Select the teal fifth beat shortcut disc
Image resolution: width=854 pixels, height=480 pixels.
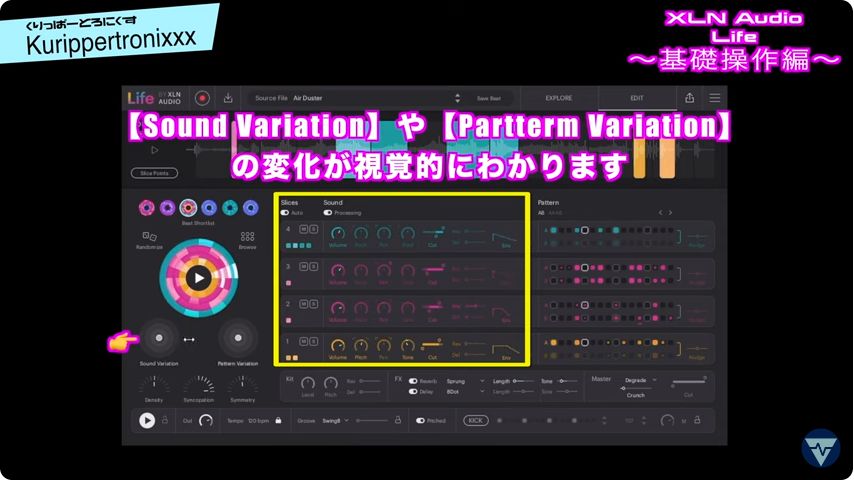click(x=230, y=208)
